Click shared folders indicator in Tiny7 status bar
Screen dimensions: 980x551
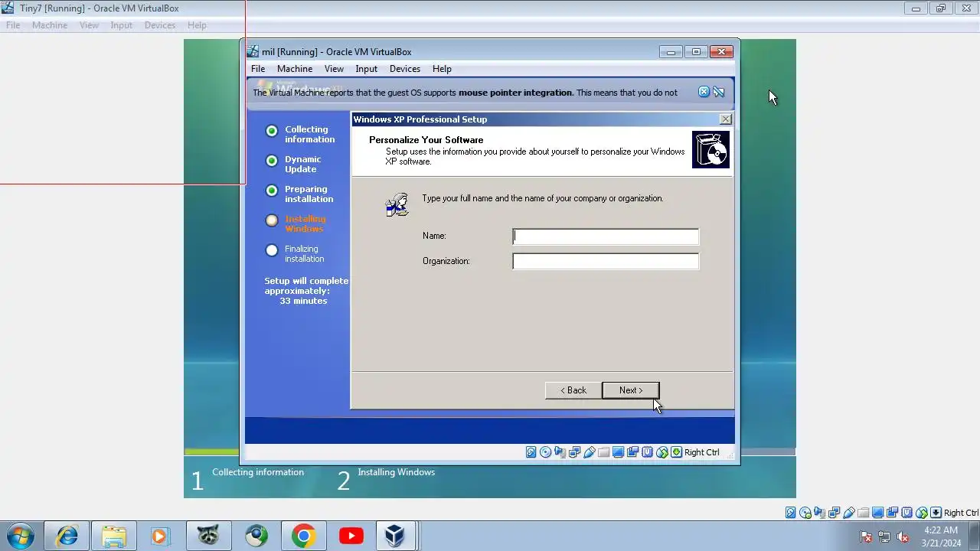click(x=864, y=513)
